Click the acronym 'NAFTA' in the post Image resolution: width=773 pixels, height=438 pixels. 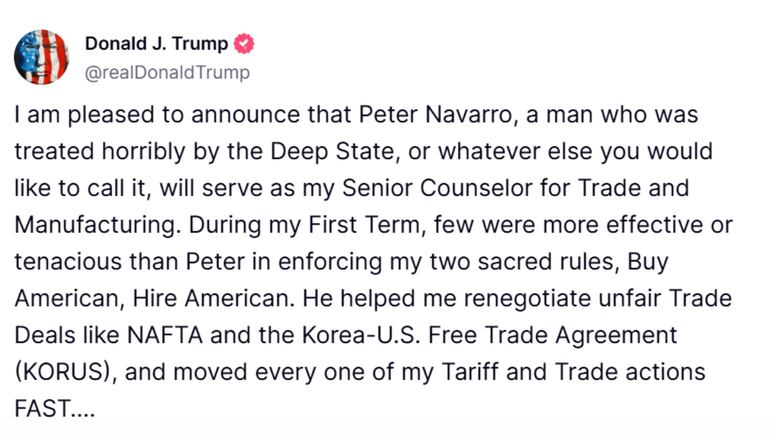pyautogui.click(x=165, y=335)
